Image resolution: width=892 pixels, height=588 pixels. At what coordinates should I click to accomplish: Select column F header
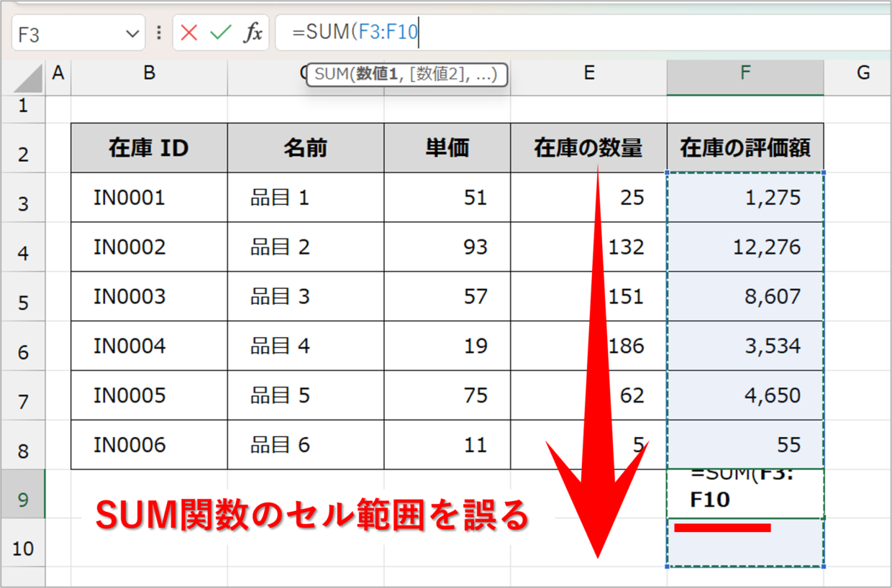pos(745,72)
